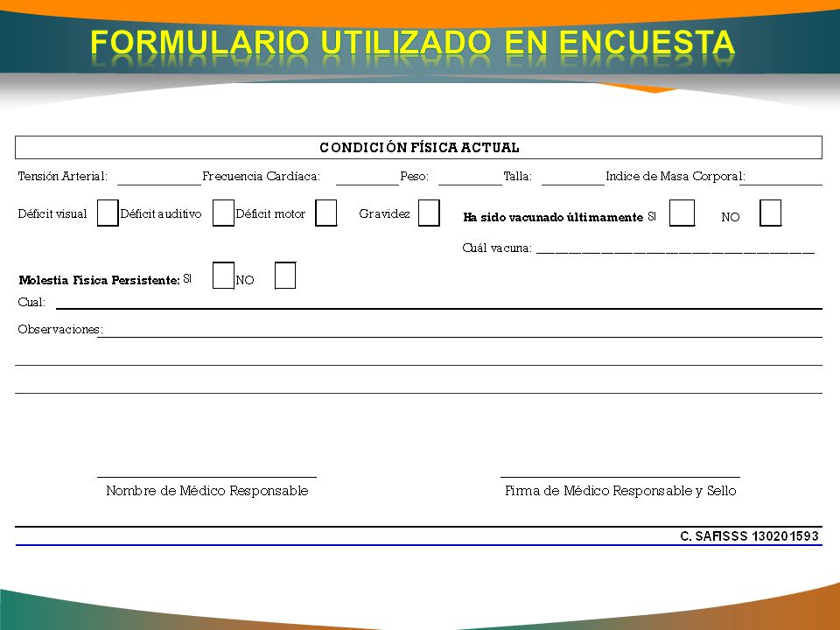Select the Observaciones label

60,330
